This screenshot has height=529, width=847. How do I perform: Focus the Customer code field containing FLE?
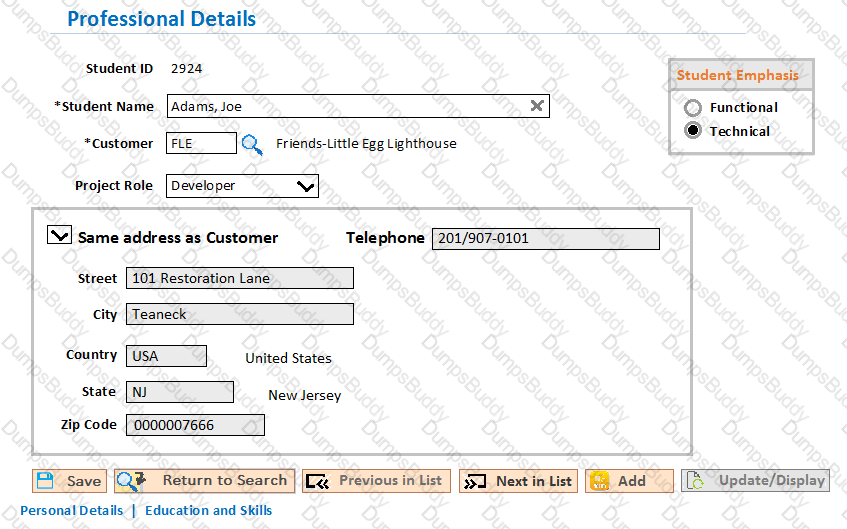[201, 143]
